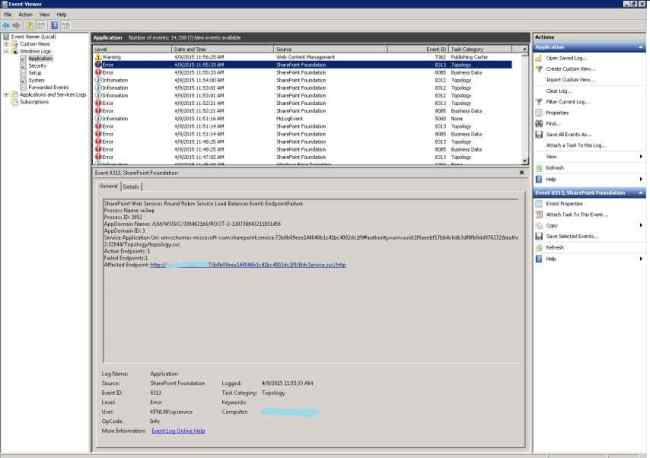Viewport: 650px width, 458px height.
Task: Refresh the Application log from Actions
Action: [x=555, y=168]
